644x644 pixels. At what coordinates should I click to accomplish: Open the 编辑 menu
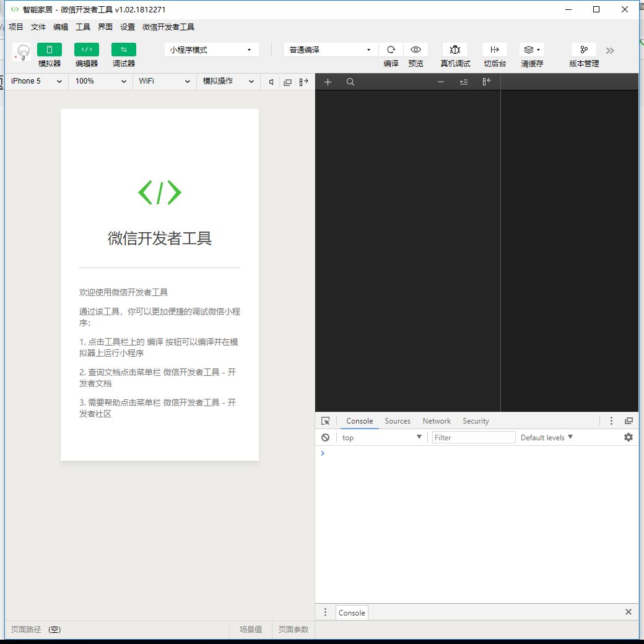coord(61,27)
